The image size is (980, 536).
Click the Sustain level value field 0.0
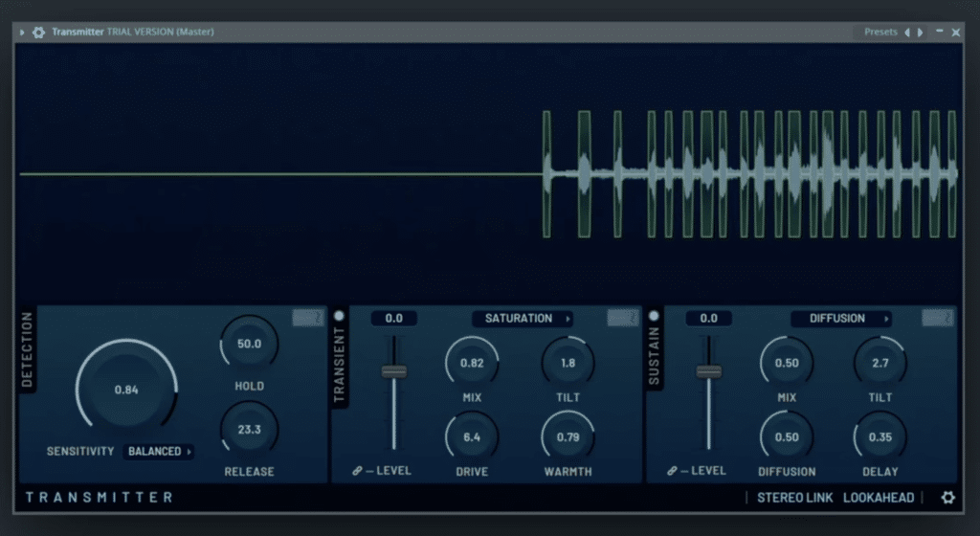click(709, 319)
